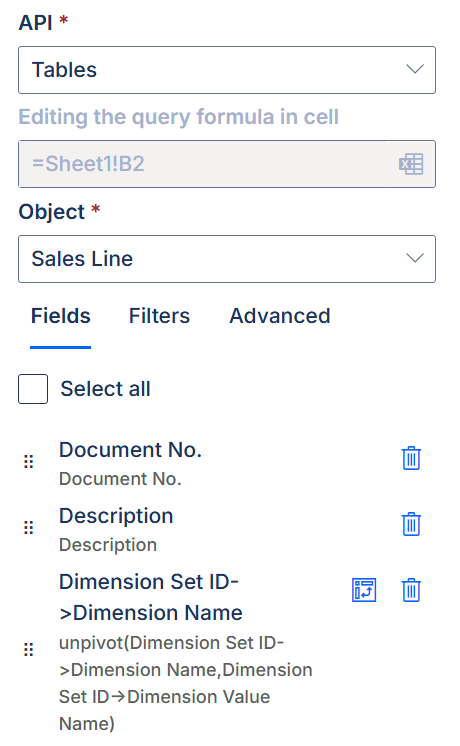Select the Description field row

(x=209, y=529)
